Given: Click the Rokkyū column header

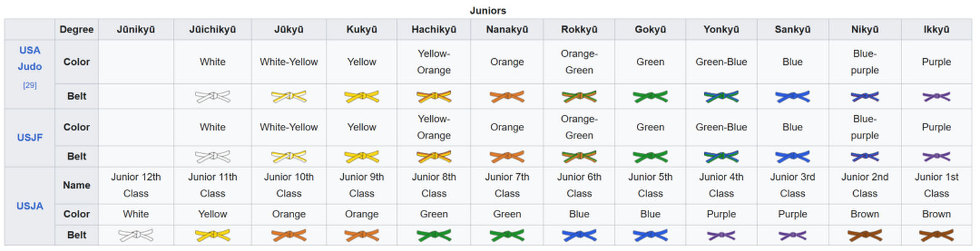Looking at the screenshot, I should pos(579,29).
